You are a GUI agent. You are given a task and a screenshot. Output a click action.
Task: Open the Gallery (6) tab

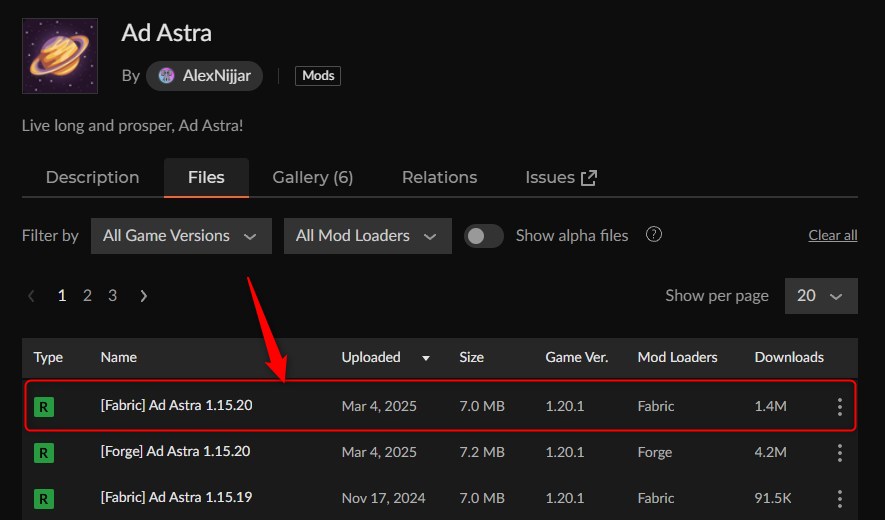coord(313,177)
